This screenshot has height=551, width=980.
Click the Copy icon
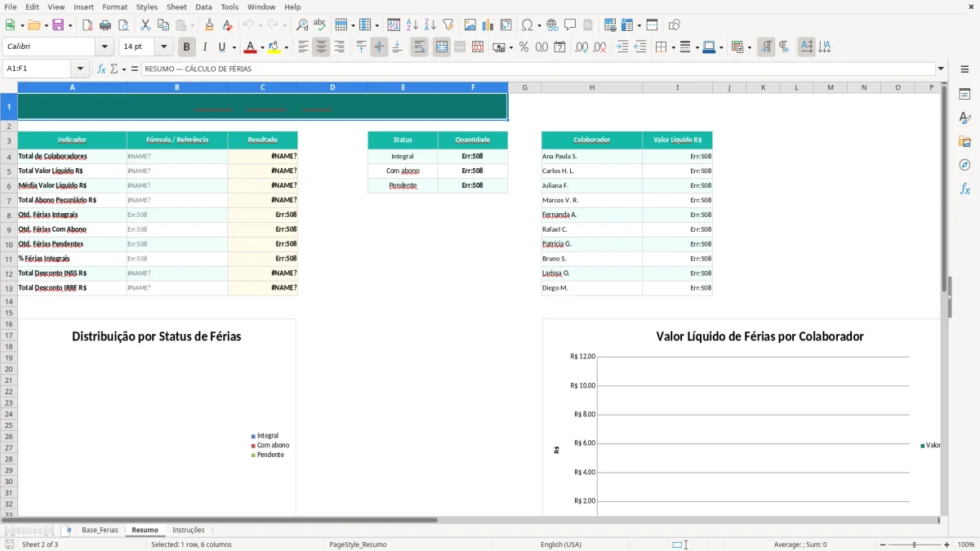pos(163,25)
